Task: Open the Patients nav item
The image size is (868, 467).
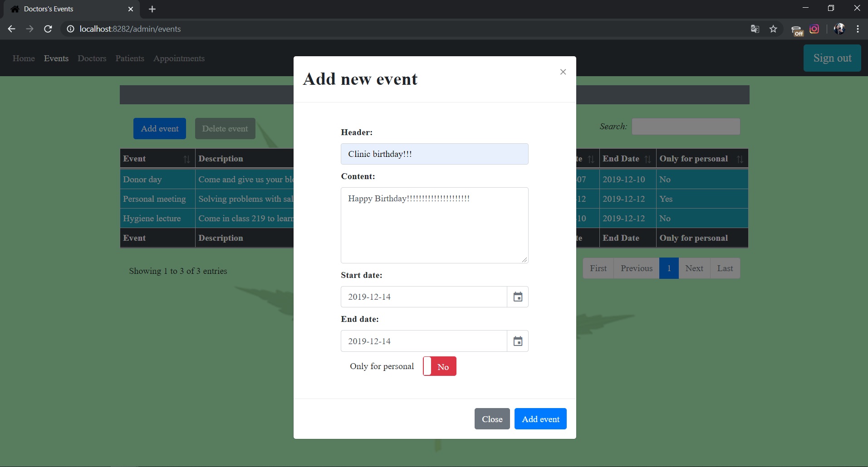Action: (x=130, y=58)
